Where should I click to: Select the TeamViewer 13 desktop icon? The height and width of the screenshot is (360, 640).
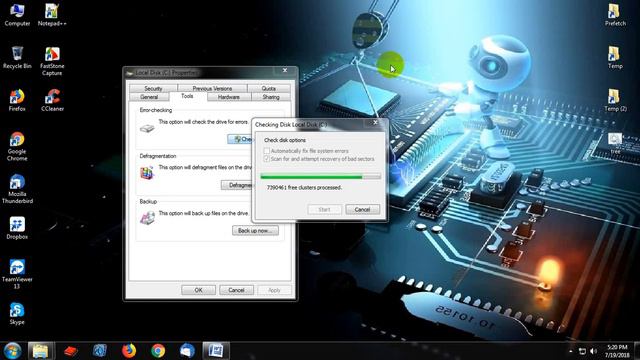(17, 274)
